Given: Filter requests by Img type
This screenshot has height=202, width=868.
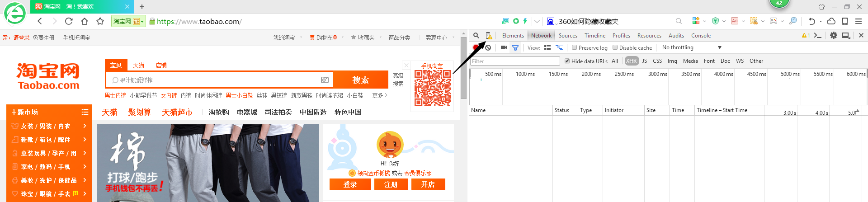Looking at the screenshot, I should (672, 61).
